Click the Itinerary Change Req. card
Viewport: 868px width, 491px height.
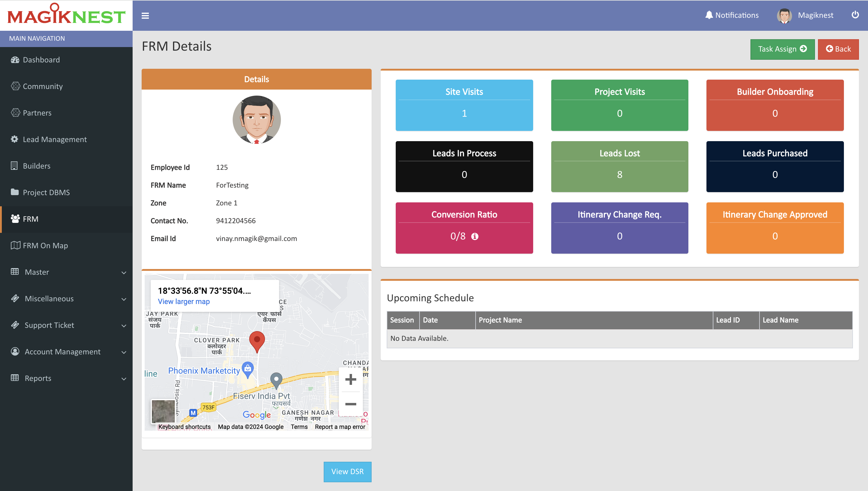coord(619,228)
